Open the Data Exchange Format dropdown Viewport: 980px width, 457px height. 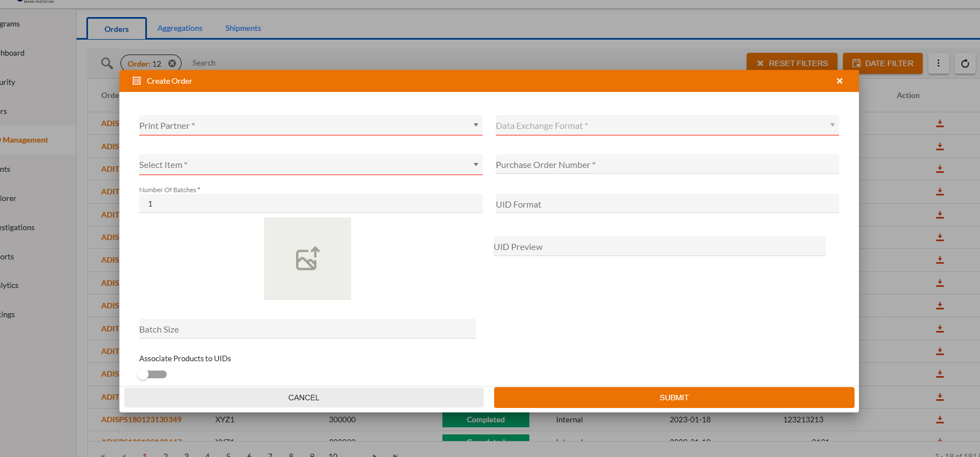pos(666,126)
